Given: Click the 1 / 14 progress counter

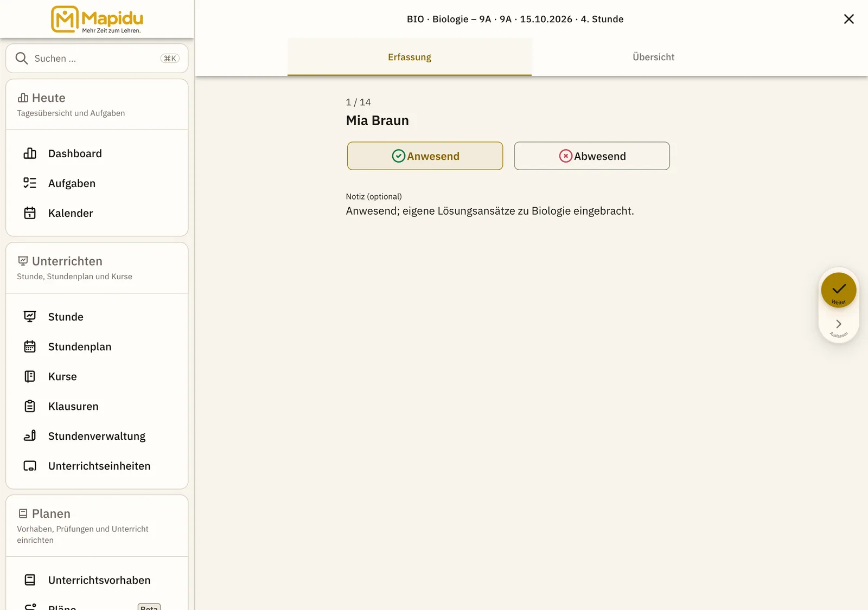Looking at the screenshot, I should tap(359, 102).
